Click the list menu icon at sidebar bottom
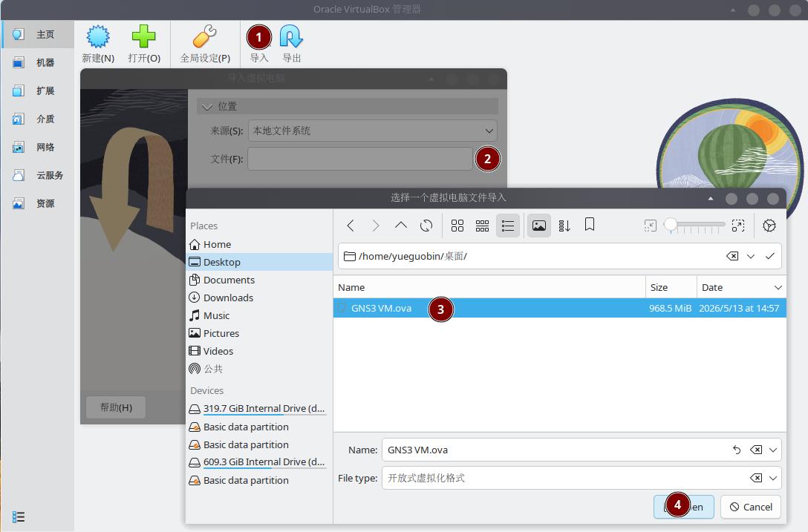 (x=19, y=516)
